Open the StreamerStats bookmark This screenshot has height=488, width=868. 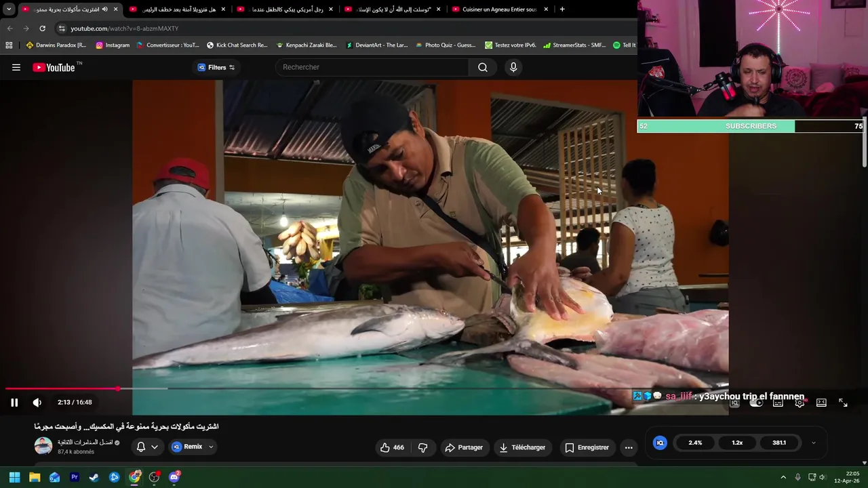tap(574, 45)
